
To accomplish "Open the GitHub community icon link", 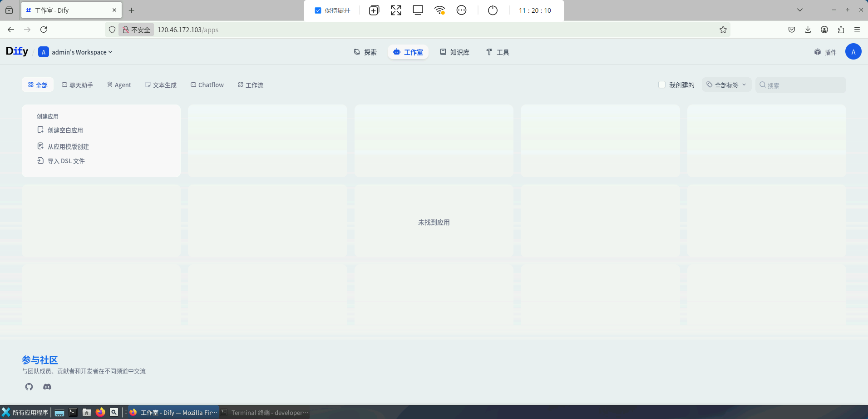I will [x=29, y=387].
